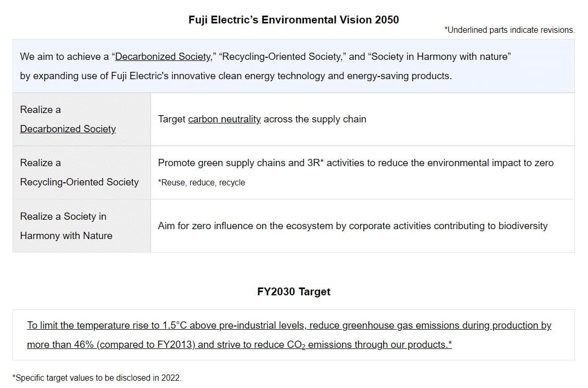Click the Specific target values 2022 footnote
Image resolution: width=588 pixels, height=388 pixels.
click(x=97, y=378)
